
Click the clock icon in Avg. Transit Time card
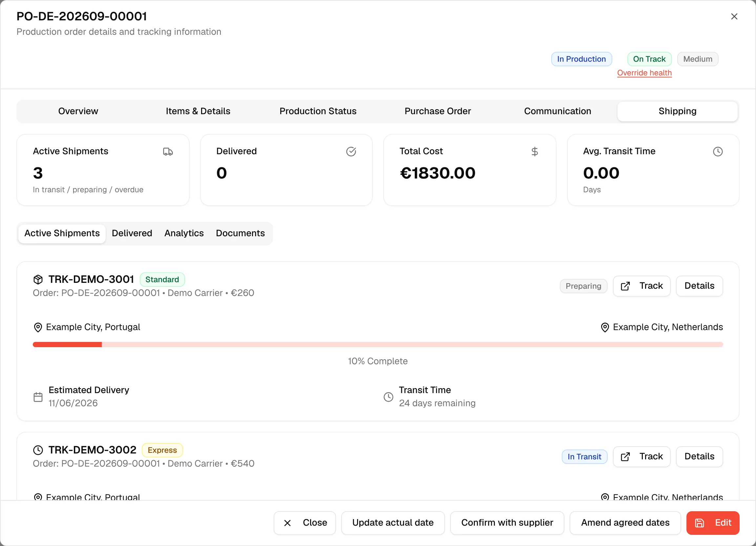click(x=718, y=152)
